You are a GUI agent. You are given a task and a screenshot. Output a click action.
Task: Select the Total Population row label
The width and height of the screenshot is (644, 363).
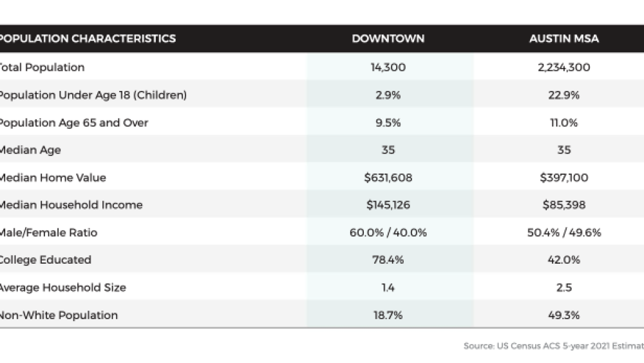[42, 67]
